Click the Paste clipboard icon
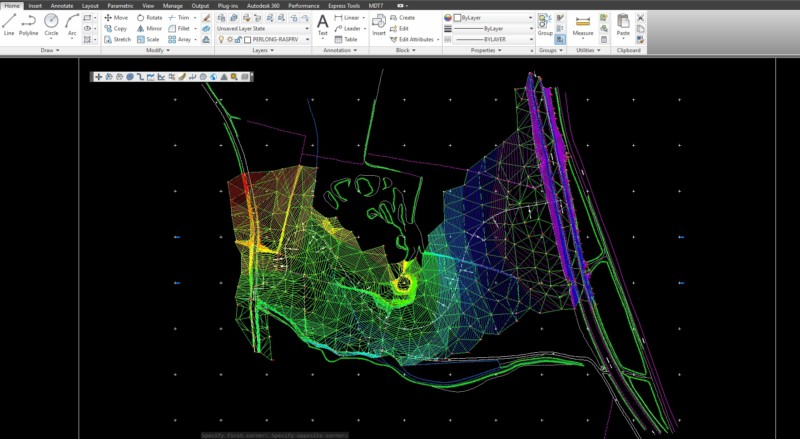The image size is (800, 439). tap(623, 23)
